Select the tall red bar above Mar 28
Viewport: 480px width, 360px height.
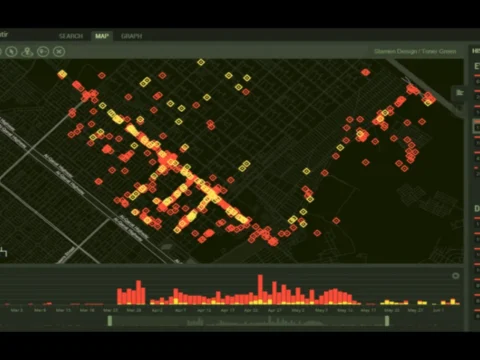139,292
